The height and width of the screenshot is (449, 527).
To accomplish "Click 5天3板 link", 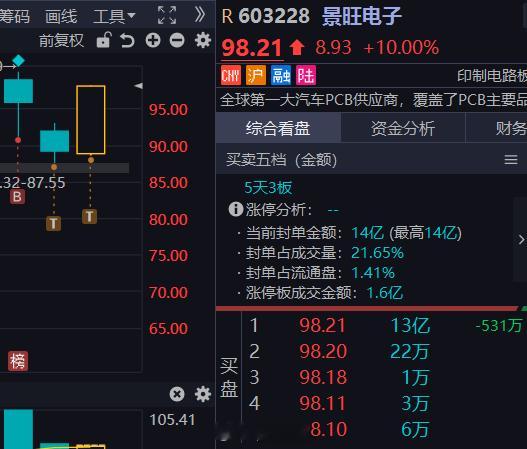I will coord(268,188).
